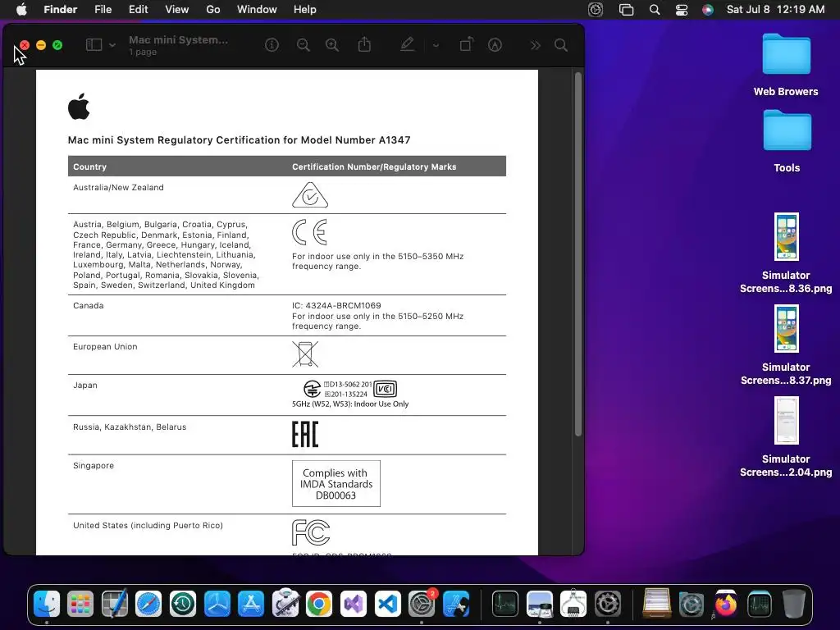
Task: Click the CE mark in the document
Action: [309, 232]
